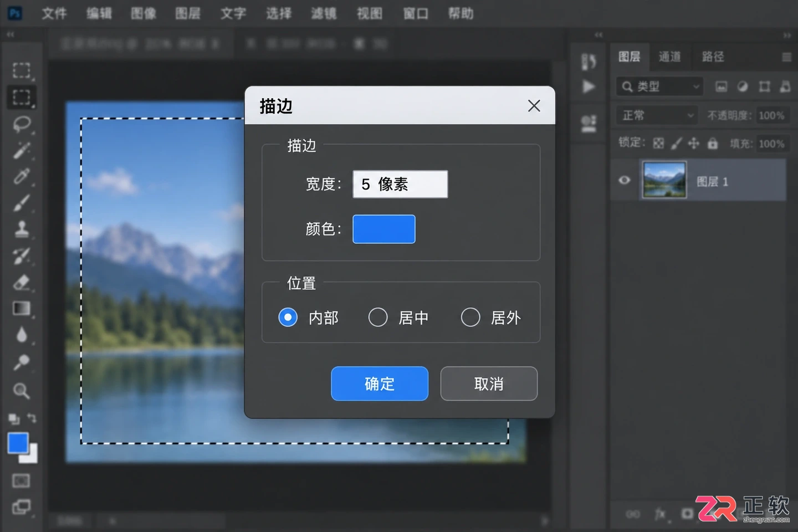Screen dimensions: 798x532
Task: Select the Dodge tool
Action: tap(22, 362)
